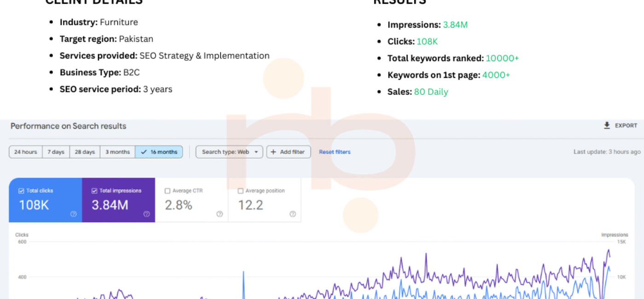
Task: Click the Add filter button
Action: [288, 152]
